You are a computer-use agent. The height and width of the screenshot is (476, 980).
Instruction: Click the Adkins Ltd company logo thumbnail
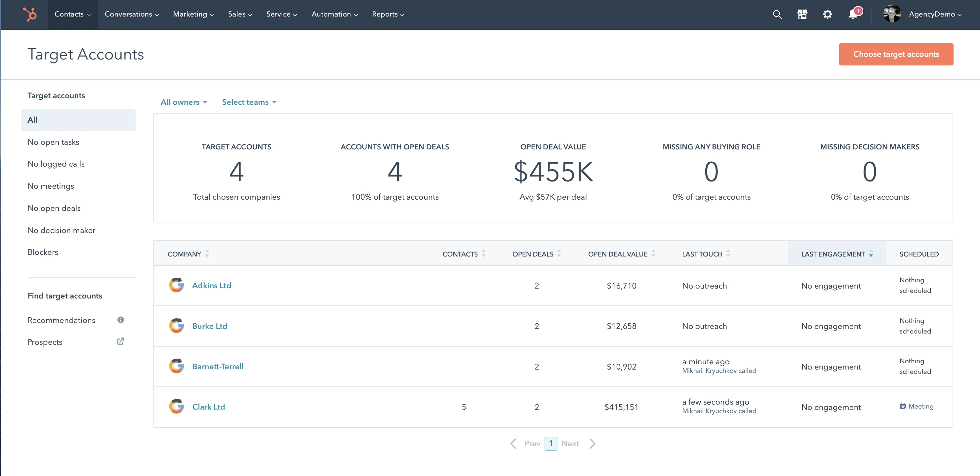[x=177, y=285]
